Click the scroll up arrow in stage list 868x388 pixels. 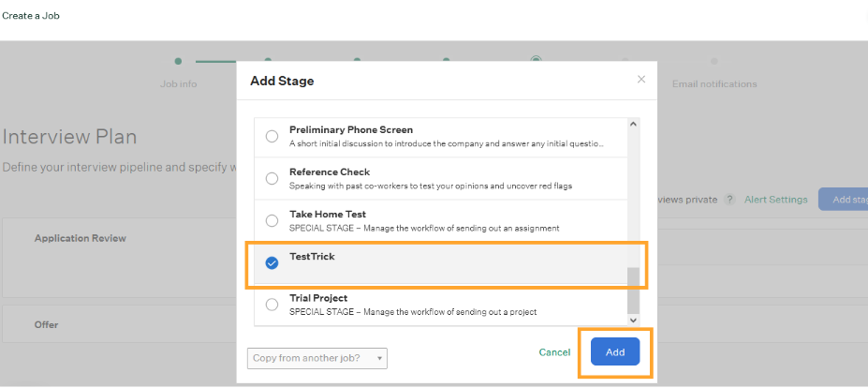(633, 125)
